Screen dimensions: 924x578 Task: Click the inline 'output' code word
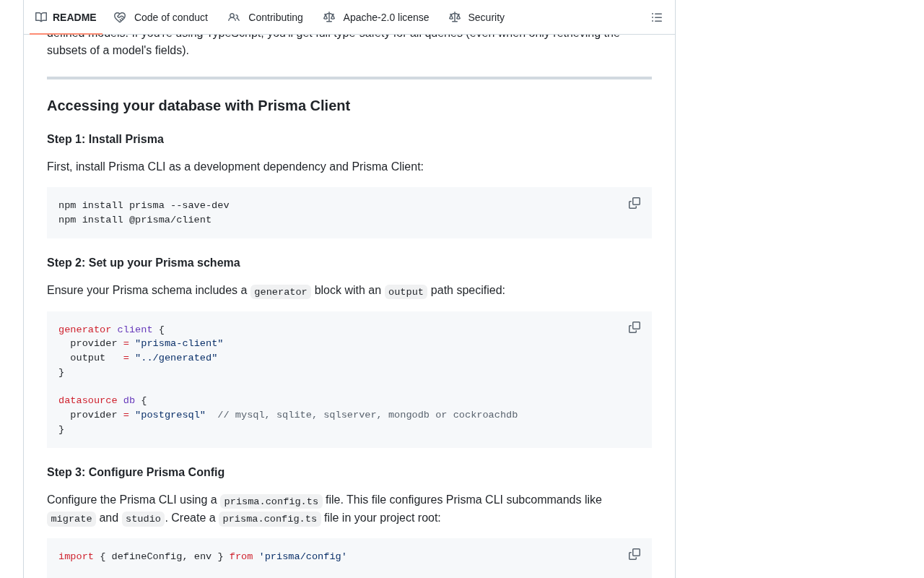406,292
